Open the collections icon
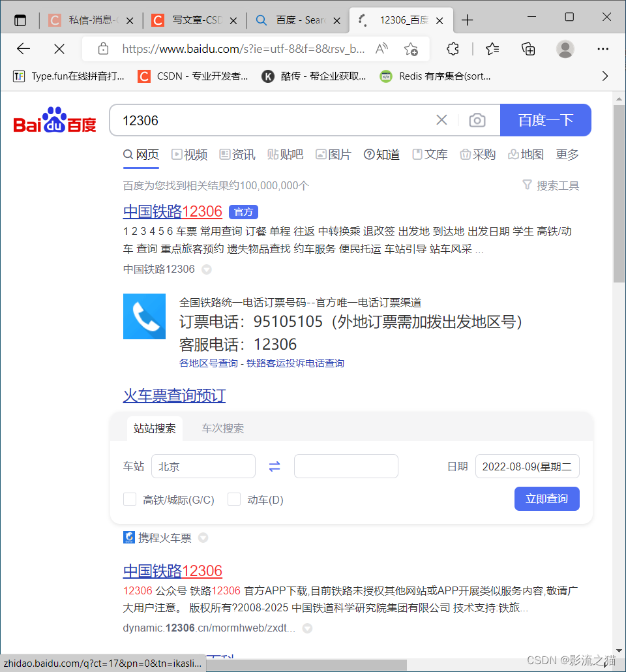 (x=528, y=49)
